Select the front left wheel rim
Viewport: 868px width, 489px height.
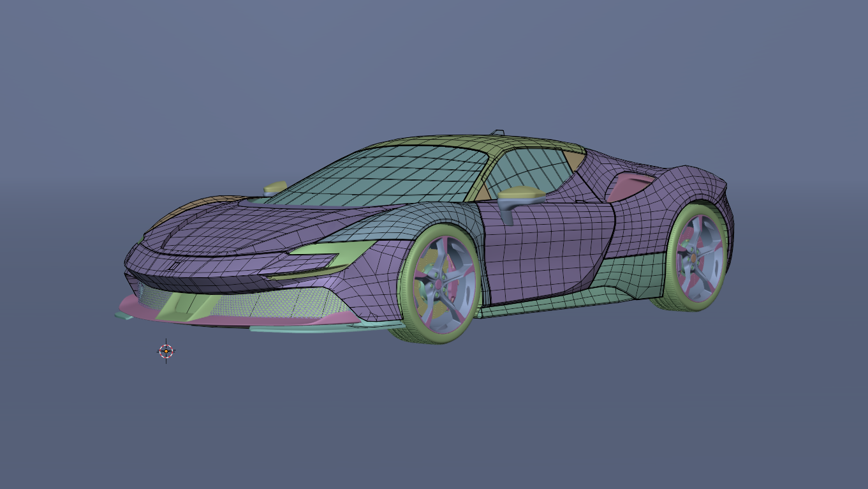point(440,284)
